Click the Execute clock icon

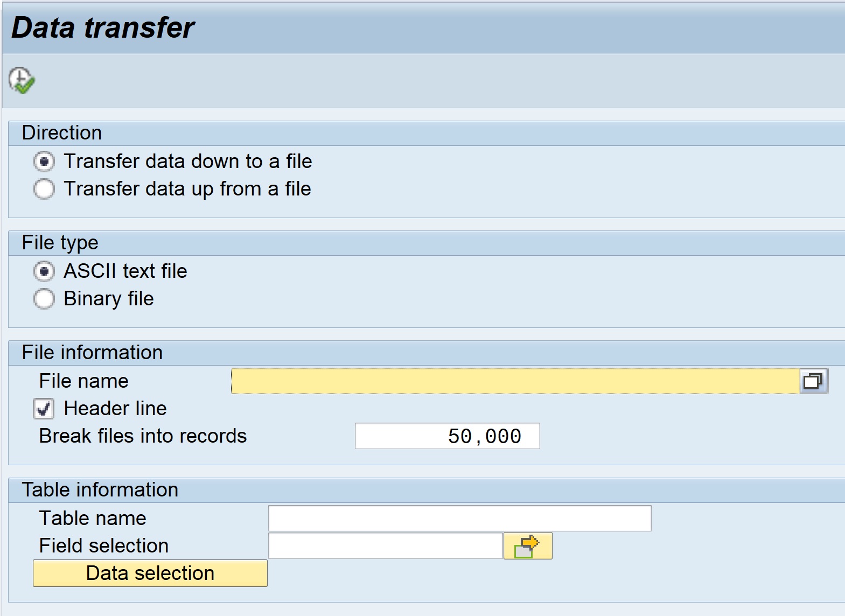pyautogui.click(x=22, y=81)
